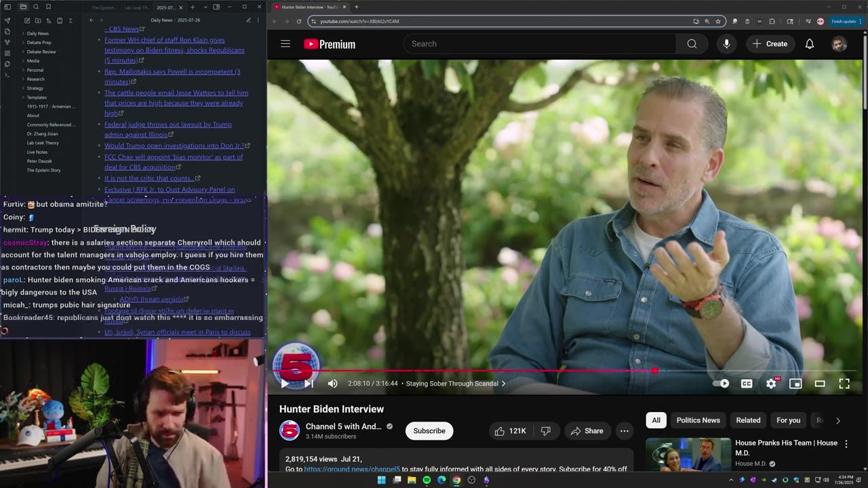Open the Create video menu
This screenshot has width=868, height=488.
[770, 44]
